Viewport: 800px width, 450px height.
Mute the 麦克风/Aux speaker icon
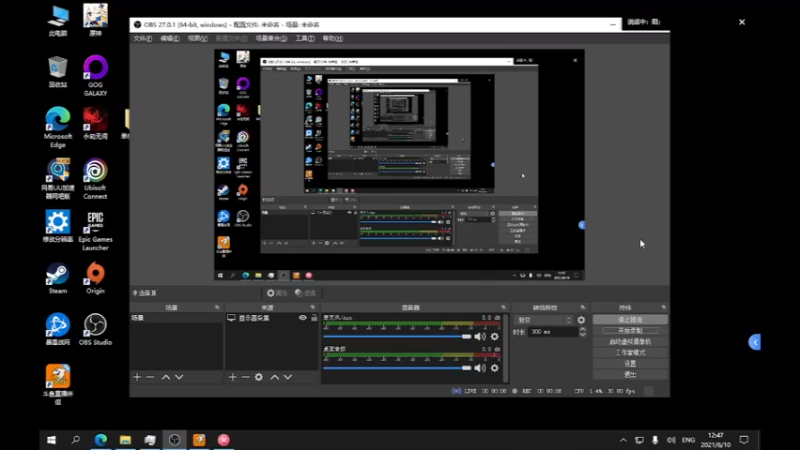click(x=480, y=336)
